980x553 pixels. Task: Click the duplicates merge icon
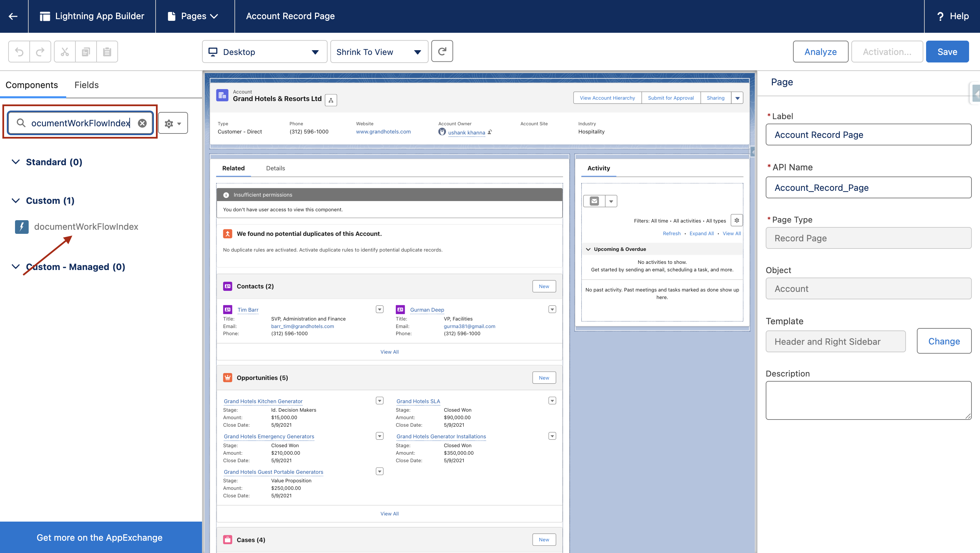coord(228,234)
